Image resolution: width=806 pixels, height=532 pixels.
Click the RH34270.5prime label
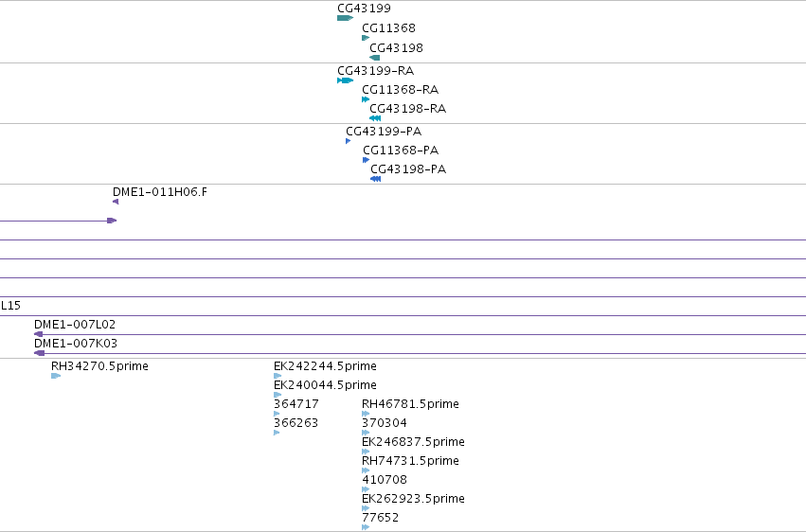point(99,366)
